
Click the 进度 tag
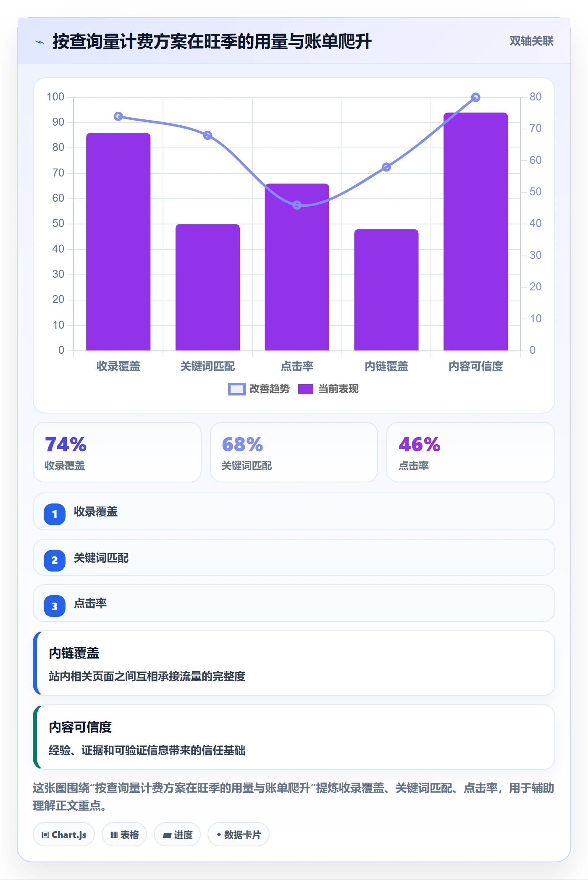click(x=177, y=835)
